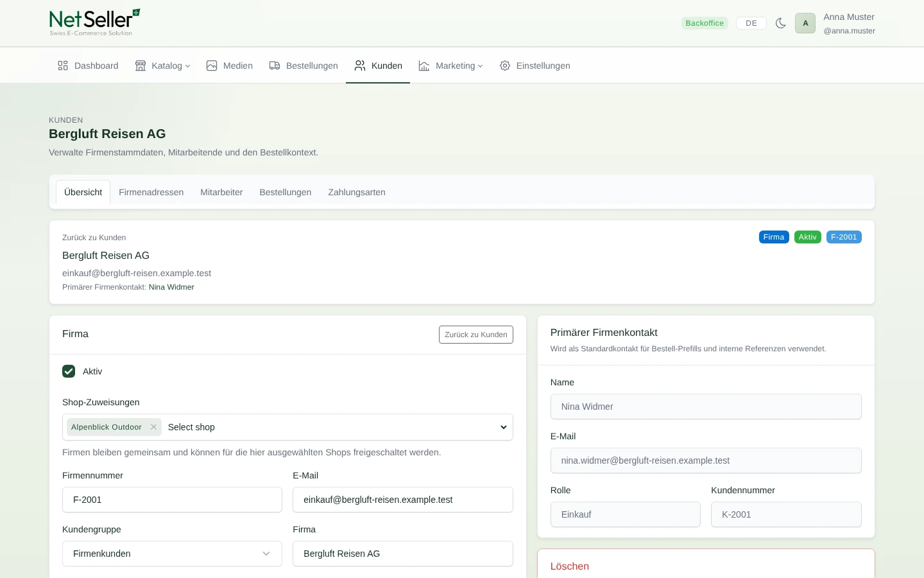The image size is (924, 578).
Task: Click the contact E-Mail field
Action: coord(706,460)
